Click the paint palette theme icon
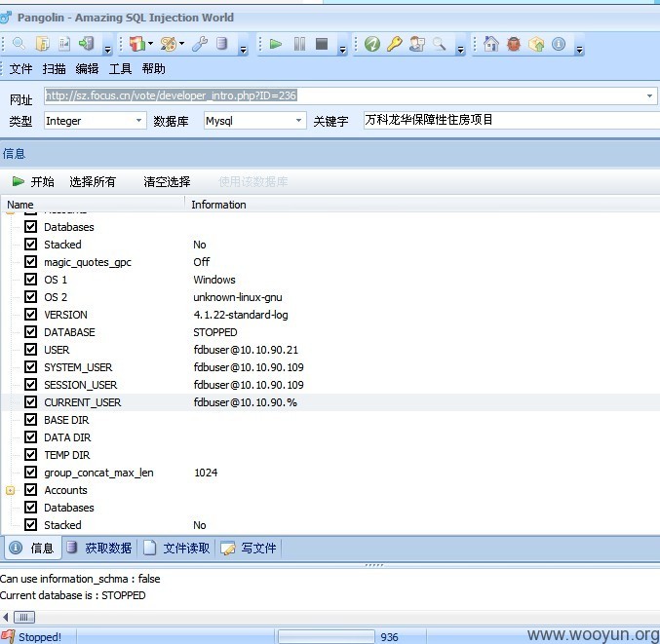The height and width of the screenshot is (644, 660). tap(169, 44)
